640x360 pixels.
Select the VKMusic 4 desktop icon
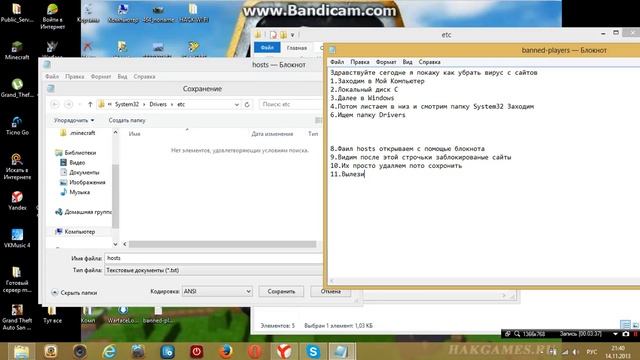click(x=17, y=238)
